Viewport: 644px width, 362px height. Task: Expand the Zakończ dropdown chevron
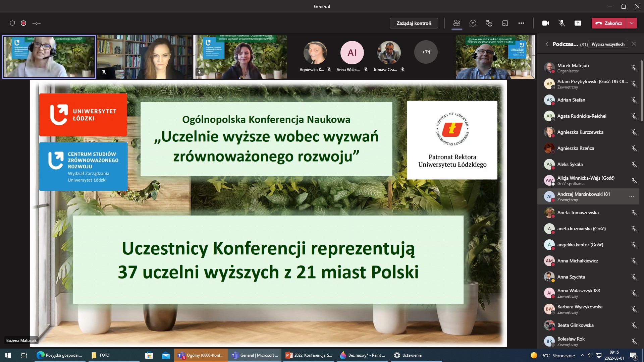(x=632, y=23)
